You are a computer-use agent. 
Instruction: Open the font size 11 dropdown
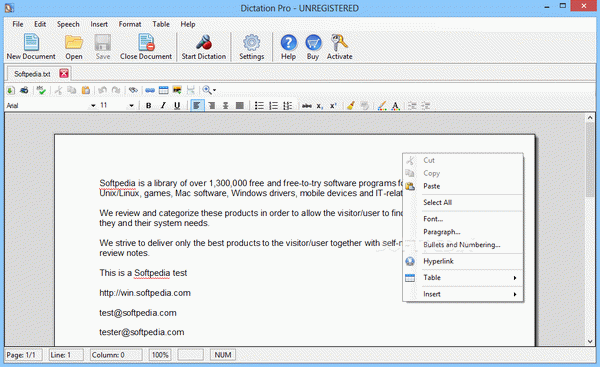pyautogui.click(x=131, y=106)
